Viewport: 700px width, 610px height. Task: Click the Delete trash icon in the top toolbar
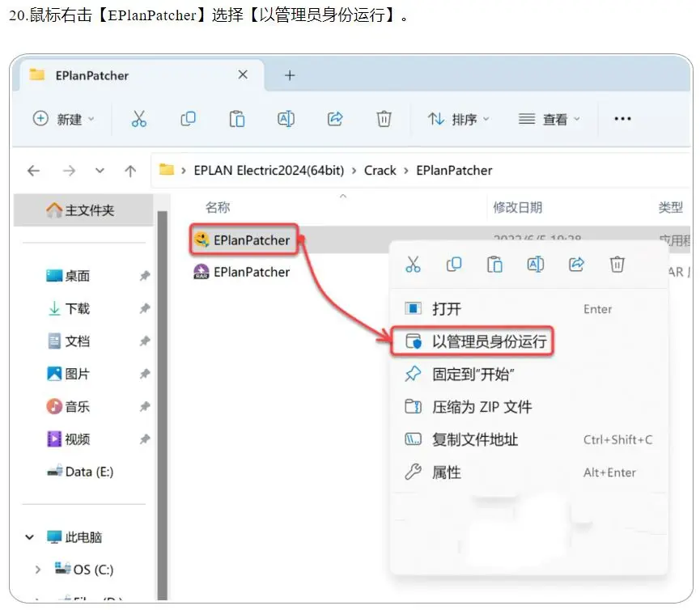click(384, 119)
